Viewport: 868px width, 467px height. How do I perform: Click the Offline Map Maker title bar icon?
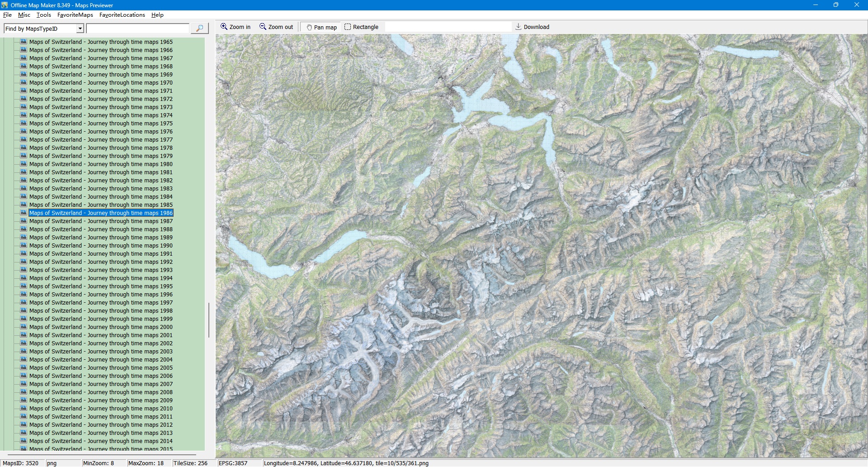tap(5, 5)
